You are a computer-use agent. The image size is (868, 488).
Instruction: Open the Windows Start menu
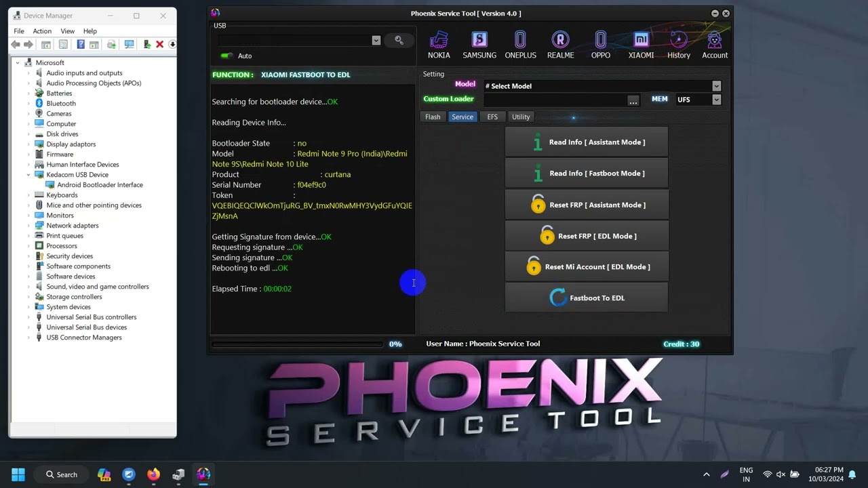[x=18, y=474]
